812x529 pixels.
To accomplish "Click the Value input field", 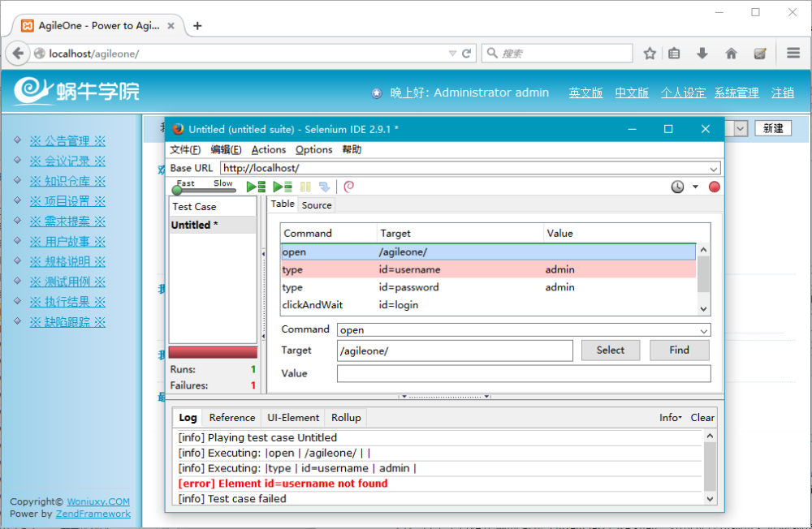I will (x=524, y=374).
